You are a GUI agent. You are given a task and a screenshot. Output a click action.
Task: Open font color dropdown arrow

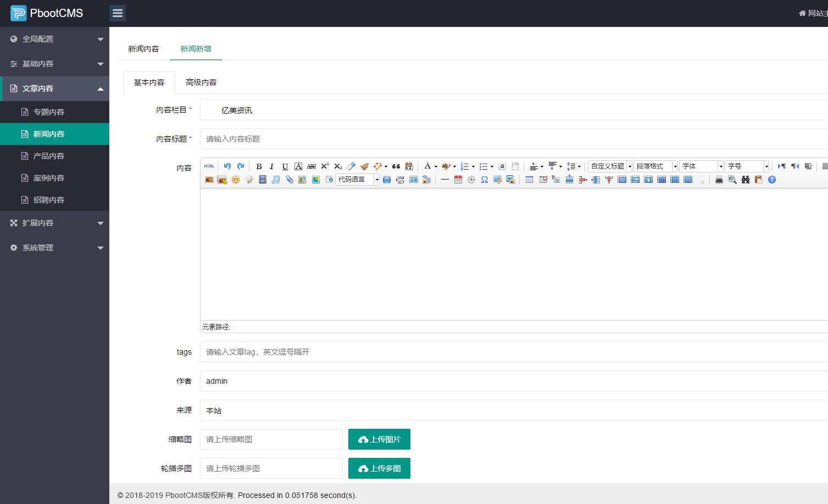coord(436,167)
